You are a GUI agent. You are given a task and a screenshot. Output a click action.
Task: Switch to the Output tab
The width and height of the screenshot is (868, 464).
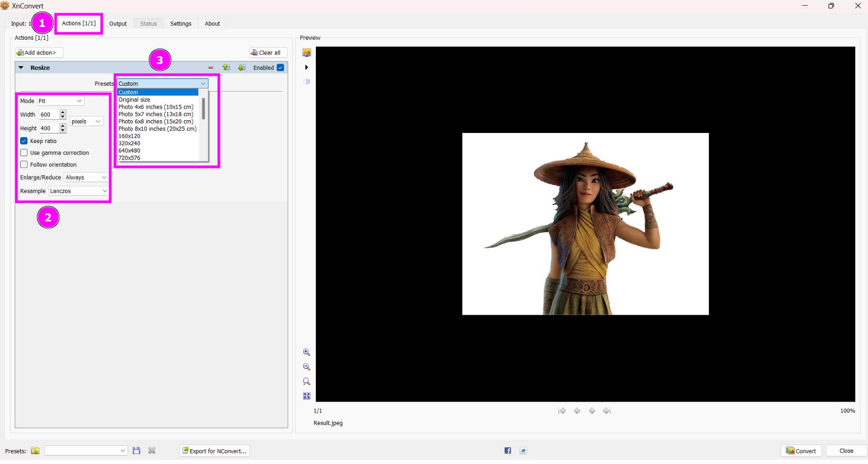coord(118,24)
